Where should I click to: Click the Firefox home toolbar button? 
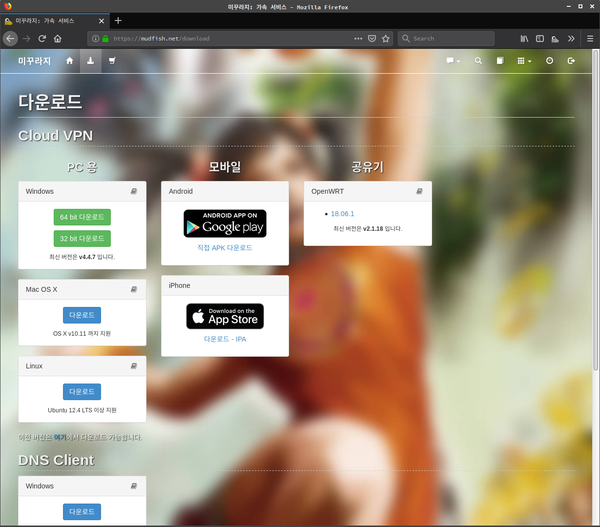(x=58, y=38)
